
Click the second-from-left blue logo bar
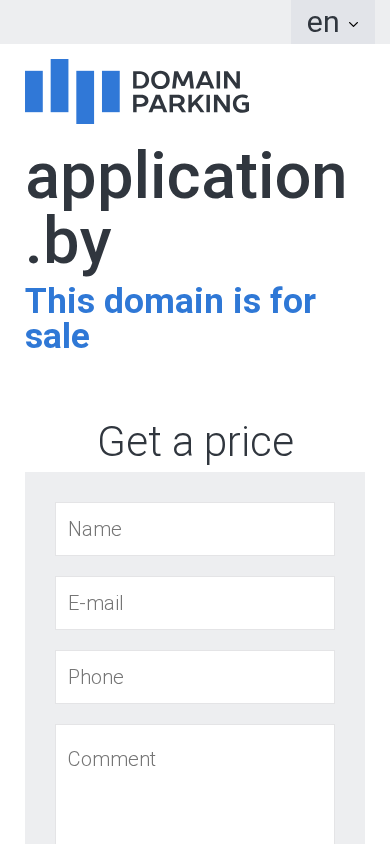[x=59, y=85]
